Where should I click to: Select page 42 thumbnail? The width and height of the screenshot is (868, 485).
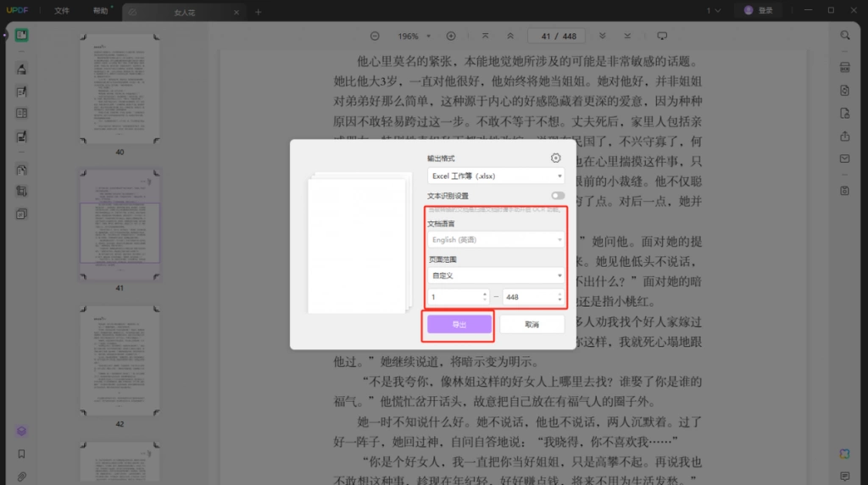click(x=120, y=361)
